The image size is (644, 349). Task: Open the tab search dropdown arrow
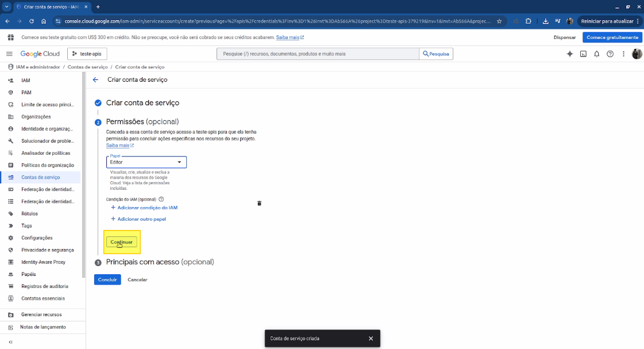6,6
